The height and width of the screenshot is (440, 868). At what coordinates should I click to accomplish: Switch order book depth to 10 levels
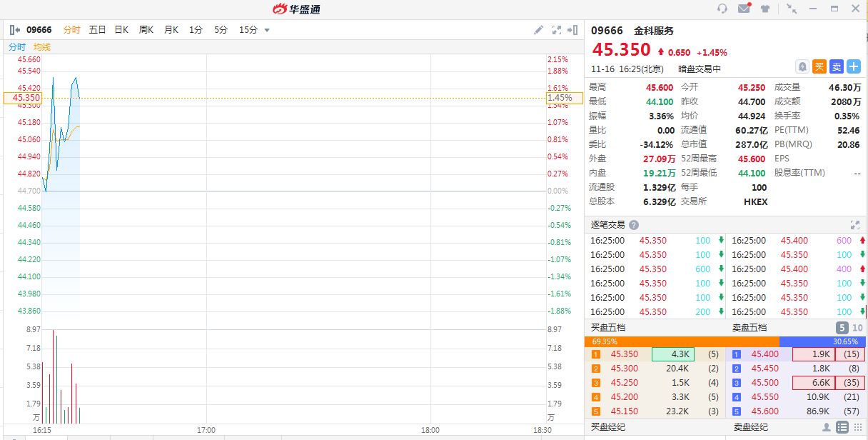tap(857, 328)
